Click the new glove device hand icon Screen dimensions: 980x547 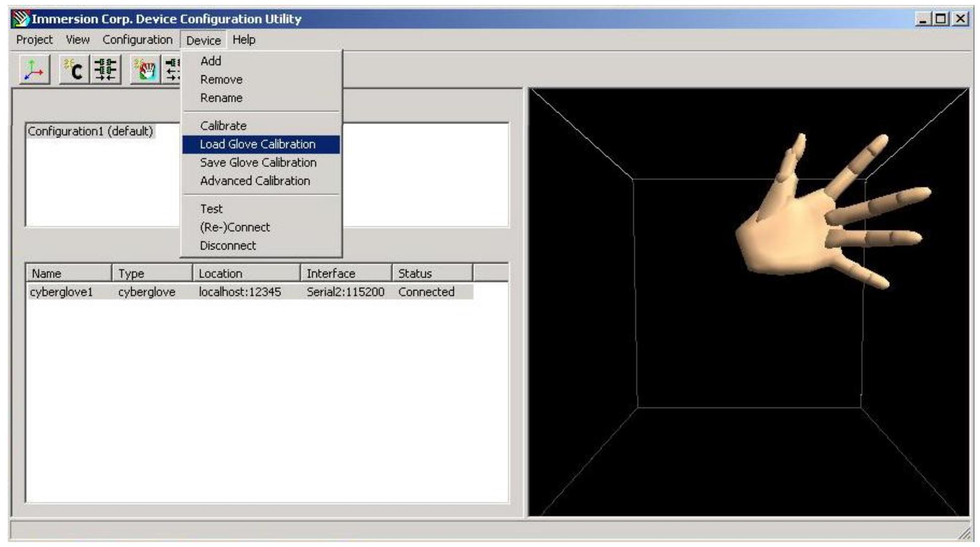point(145,70)
